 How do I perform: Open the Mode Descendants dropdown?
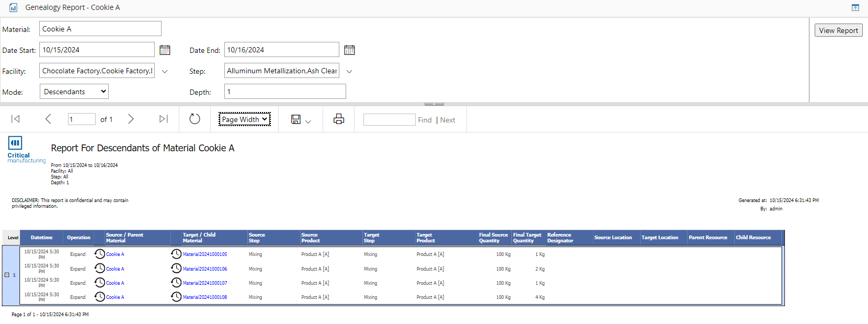click(x=74, y=92)
